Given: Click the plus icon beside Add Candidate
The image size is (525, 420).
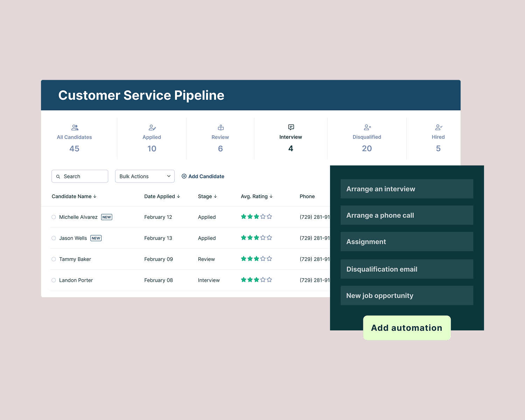Looking at the screenshot, I should click(184, 176).
